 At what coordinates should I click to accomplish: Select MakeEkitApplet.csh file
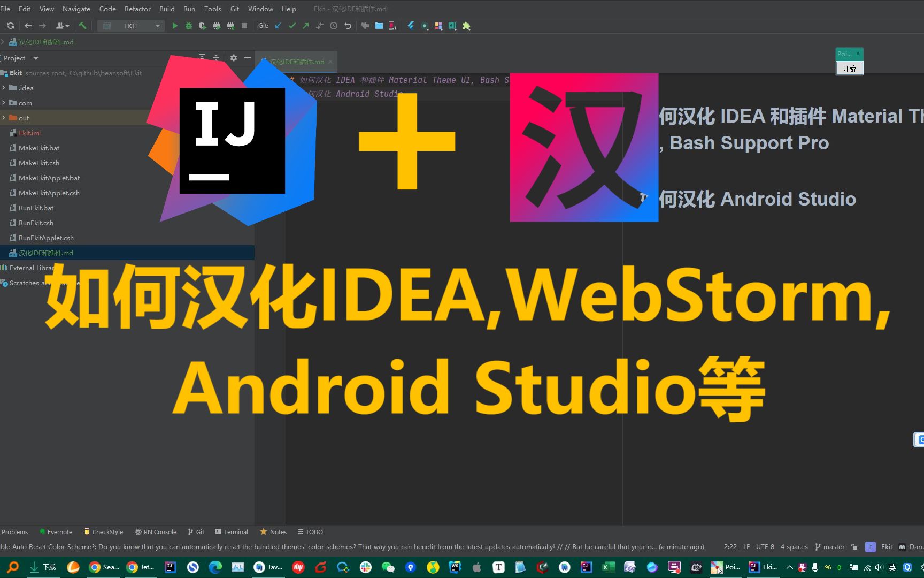(x=49, y=193)
